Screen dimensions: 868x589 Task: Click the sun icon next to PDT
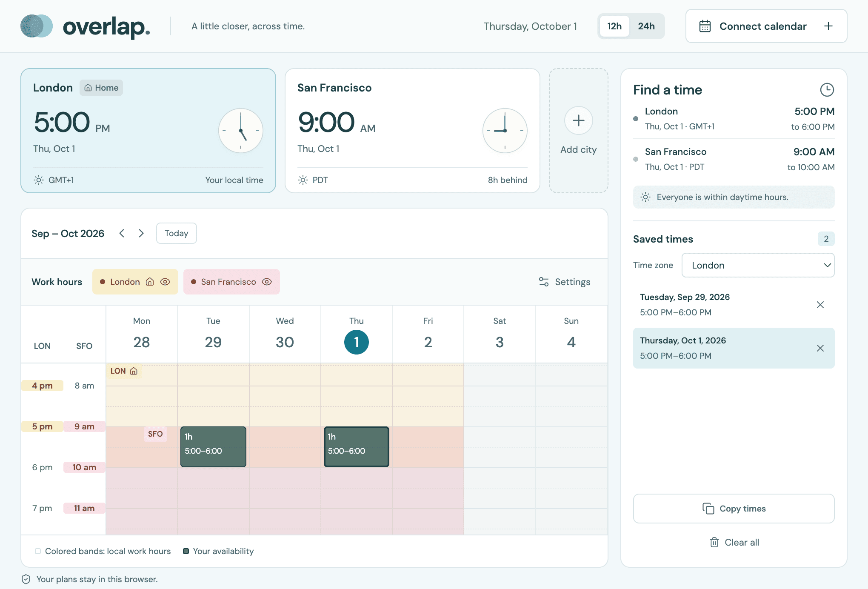(303, 180)
